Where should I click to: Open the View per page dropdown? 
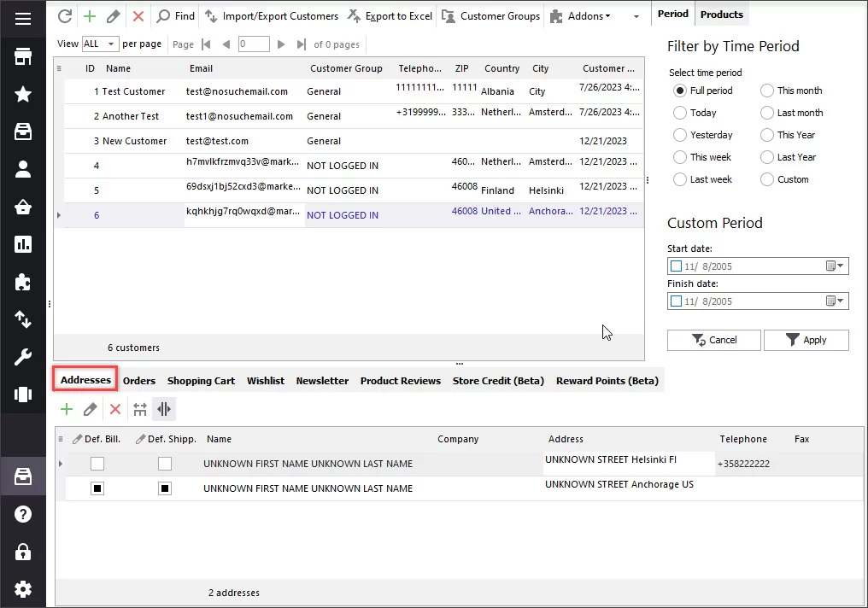click(111, 44)
